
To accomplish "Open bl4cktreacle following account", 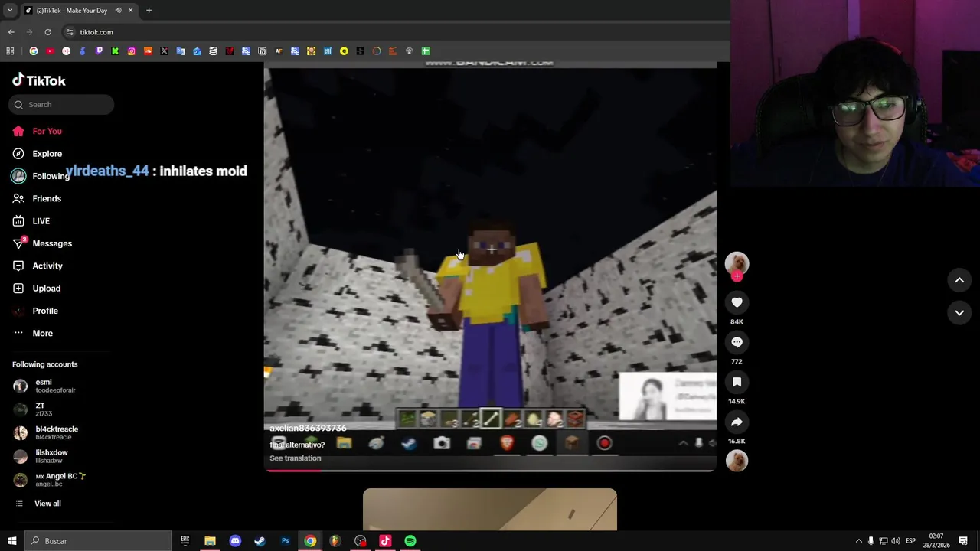I will point(46,432).
